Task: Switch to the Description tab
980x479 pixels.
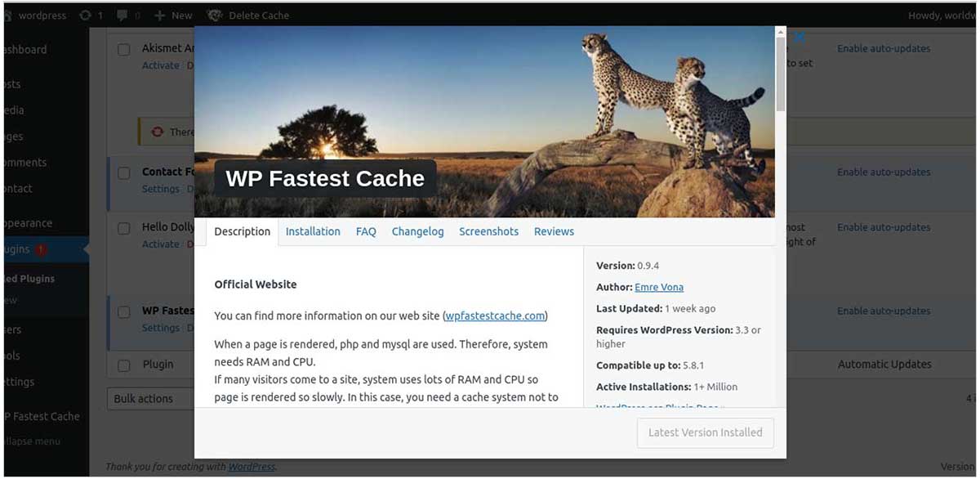Action: pos(242,231)
